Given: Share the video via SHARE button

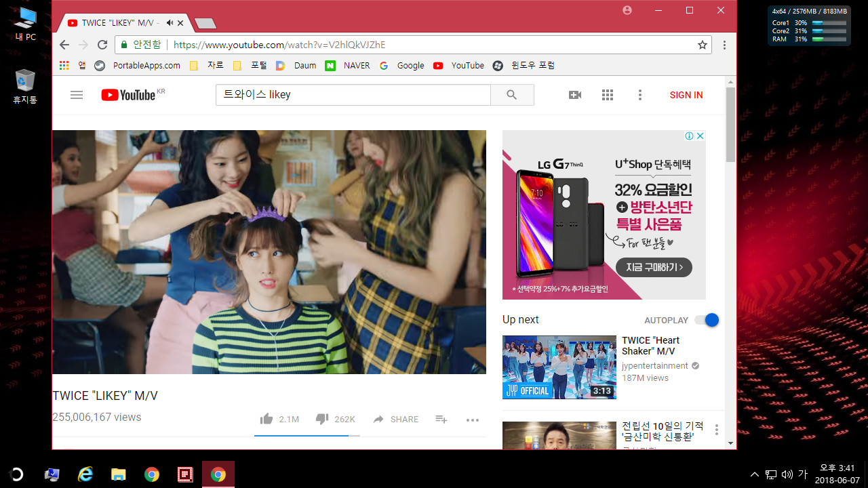Looking at the screenshot, I should [x=395, y=419].
